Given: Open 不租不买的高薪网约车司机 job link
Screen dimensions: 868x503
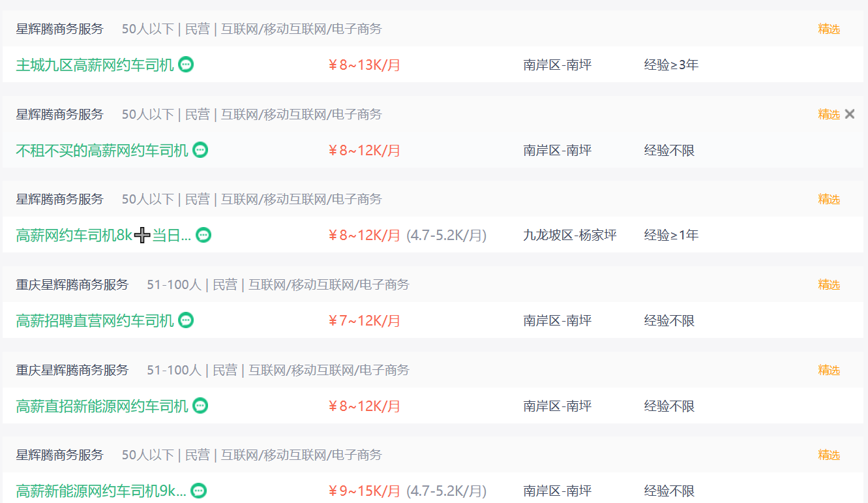Looking at the screenshot, I should click(102, 150).
